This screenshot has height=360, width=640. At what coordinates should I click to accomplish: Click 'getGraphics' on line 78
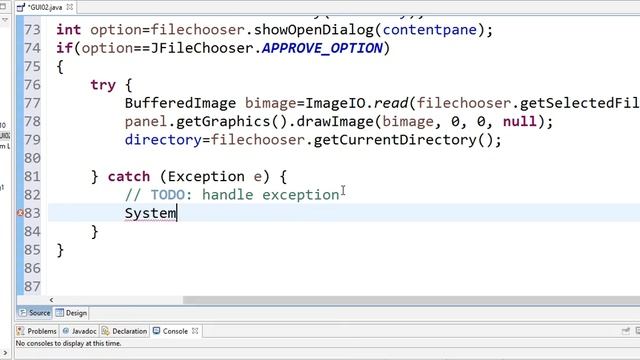click(223, 122)
